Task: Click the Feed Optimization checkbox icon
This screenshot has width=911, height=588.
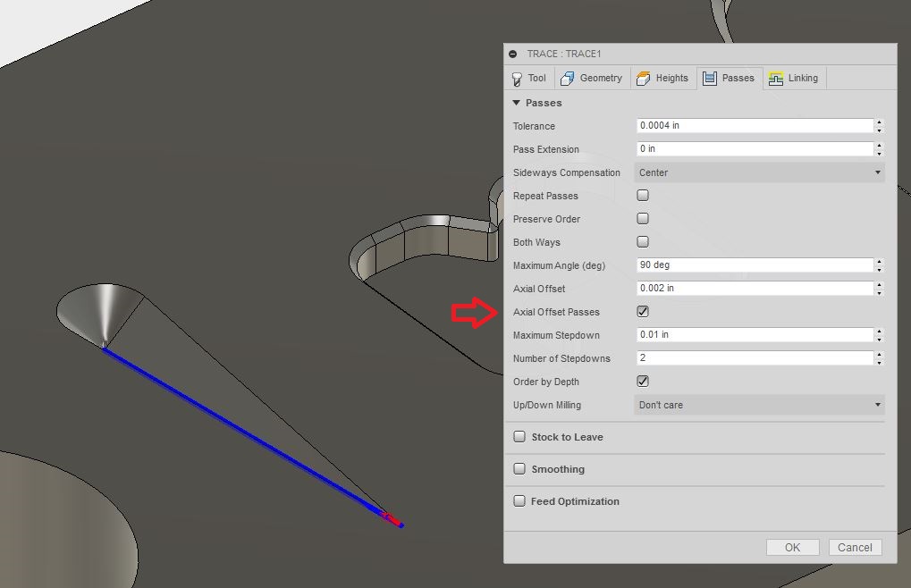Action: (x=519, y=501)
